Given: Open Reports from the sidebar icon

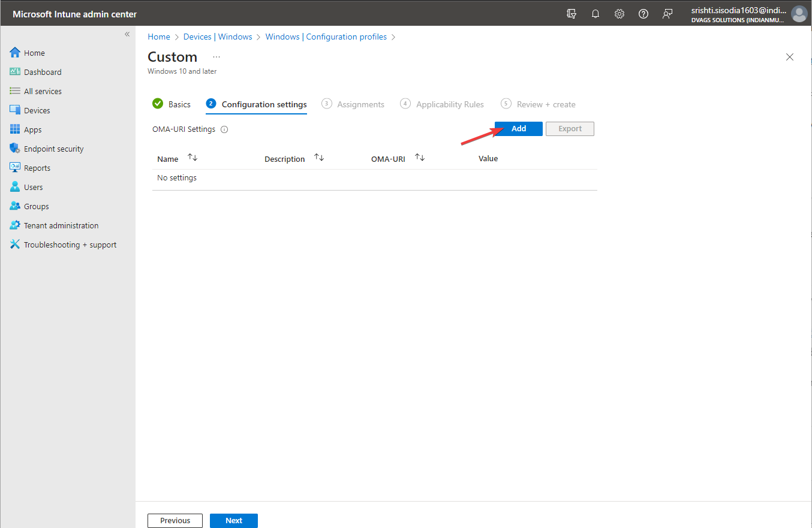Looking at the screenshot, I should point(14,167).
